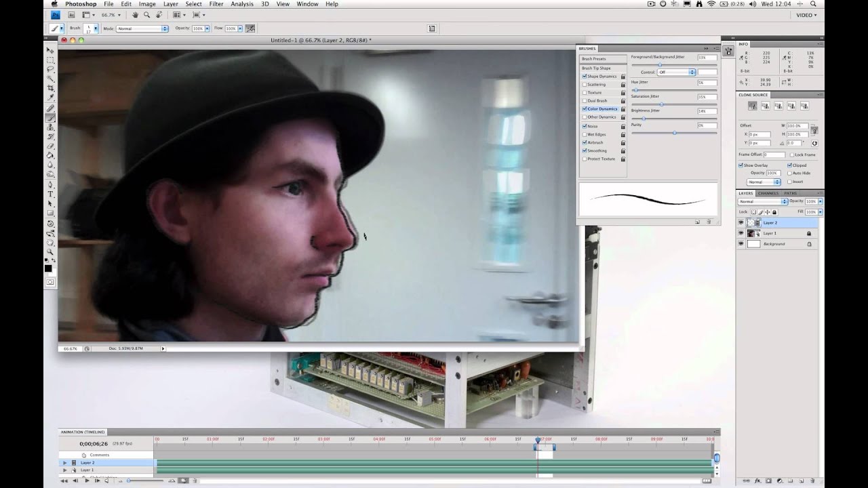868x488 pixels.
Task: Toggle Quick Mask mode button
Action: 50,281
